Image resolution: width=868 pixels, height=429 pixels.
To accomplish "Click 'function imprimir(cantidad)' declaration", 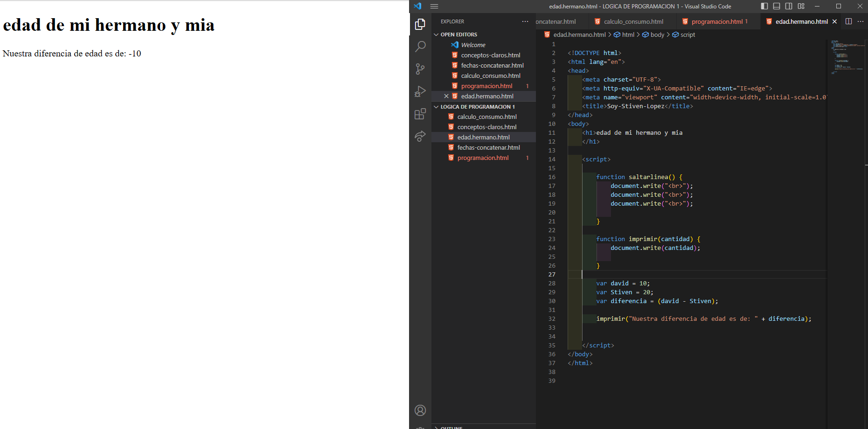I will tap(648, 239).
